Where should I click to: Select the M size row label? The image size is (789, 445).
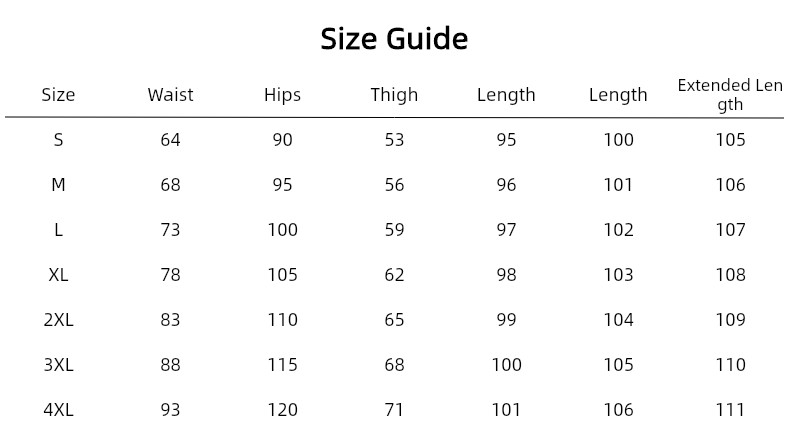click(58, 185)
